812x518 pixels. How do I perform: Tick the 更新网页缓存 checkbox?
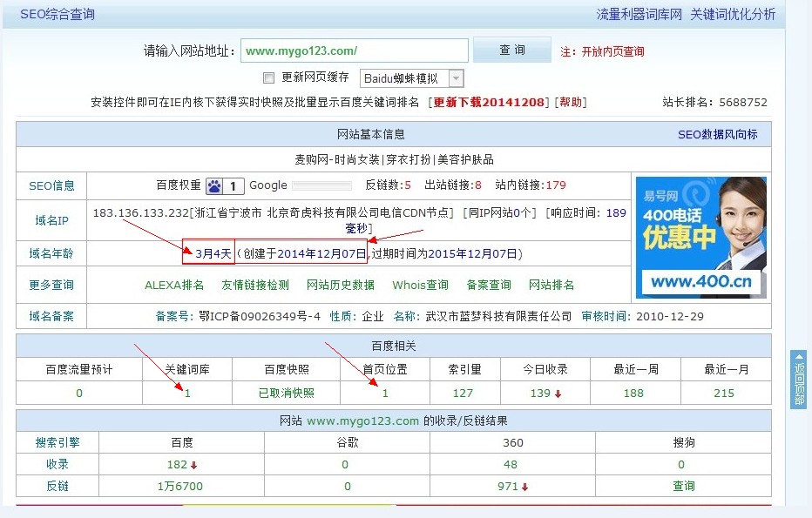(x=268, y=78)
